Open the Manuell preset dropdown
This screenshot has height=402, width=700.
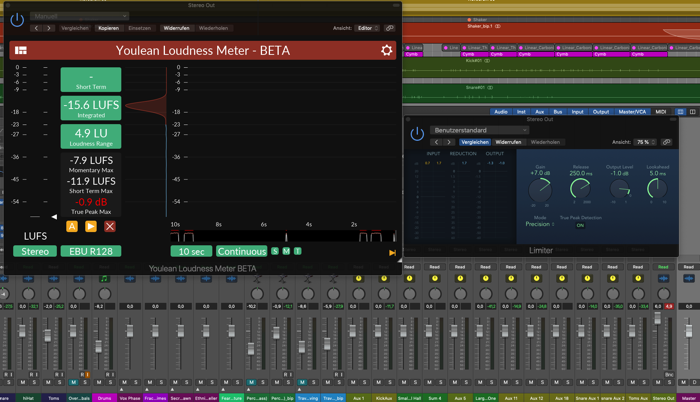point(79,16)
